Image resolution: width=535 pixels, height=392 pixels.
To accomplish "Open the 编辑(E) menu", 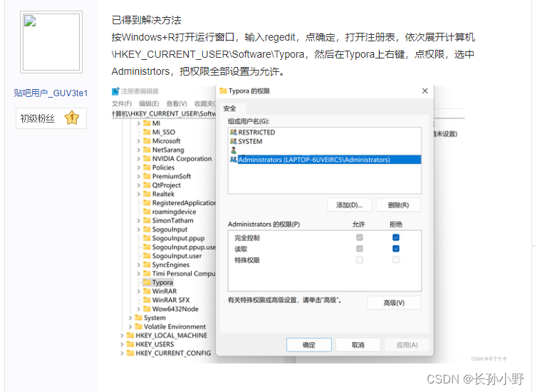I will click(149, 103).
